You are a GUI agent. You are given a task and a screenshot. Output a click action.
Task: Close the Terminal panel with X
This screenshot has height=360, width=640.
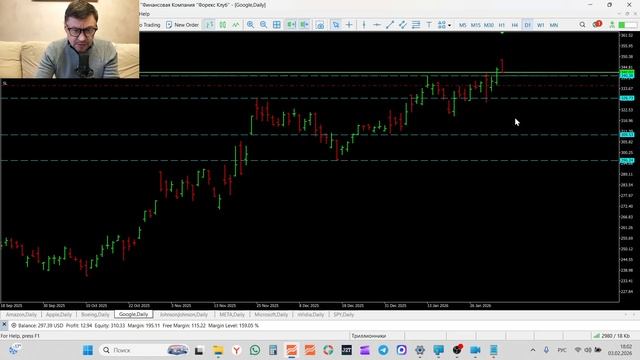(4, 325)
